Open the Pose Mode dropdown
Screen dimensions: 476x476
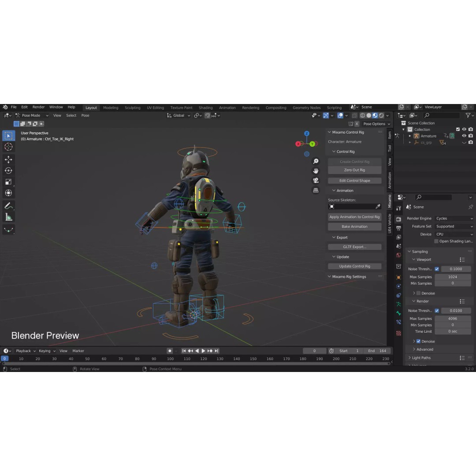click(32, 115)
